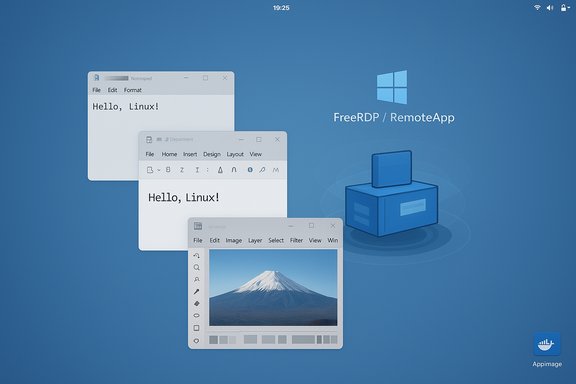This screenshot has height=384, width=576.
Task: Open the Select menu
Action: pos(276,240)
